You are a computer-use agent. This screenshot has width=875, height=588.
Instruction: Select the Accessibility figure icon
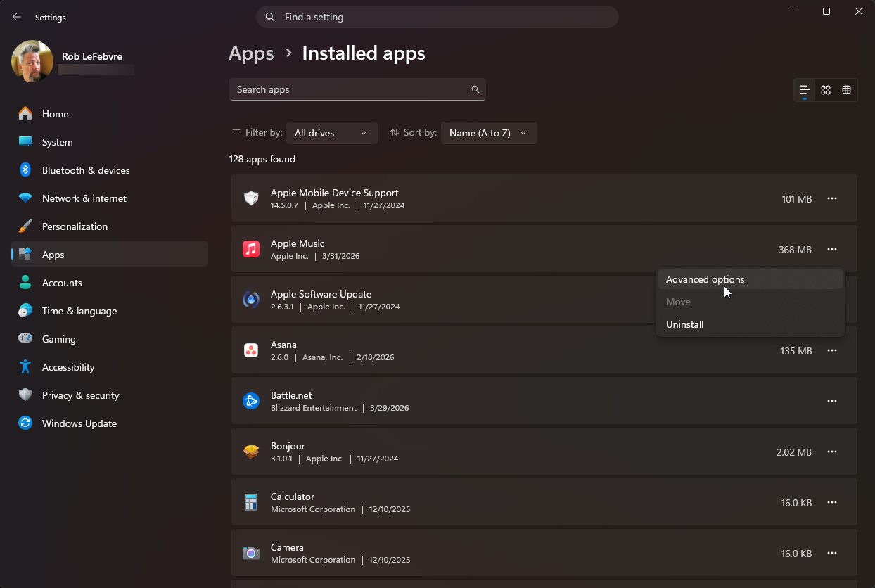(x=25, y=367)
